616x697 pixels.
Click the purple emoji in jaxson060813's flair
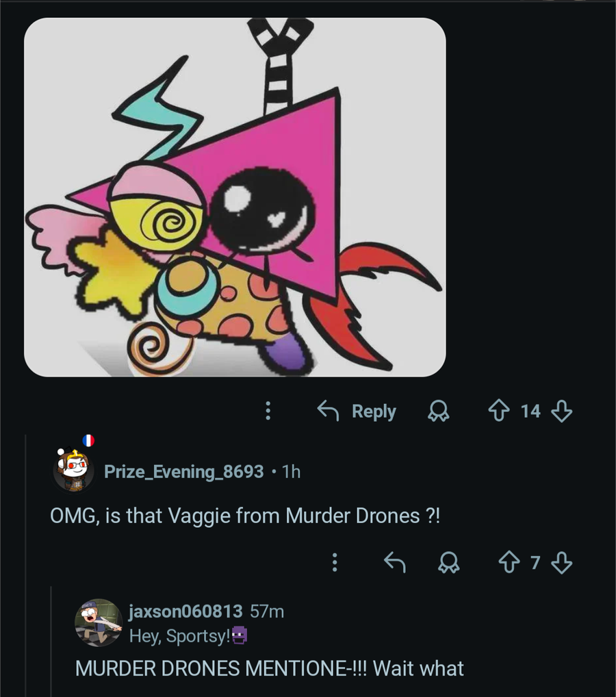[x=239, y=636]
